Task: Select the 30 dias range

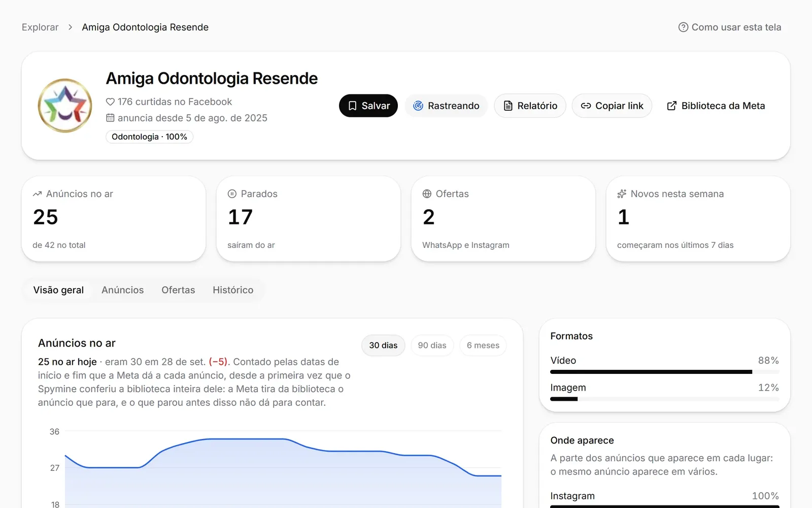Action: pos(383,345)
